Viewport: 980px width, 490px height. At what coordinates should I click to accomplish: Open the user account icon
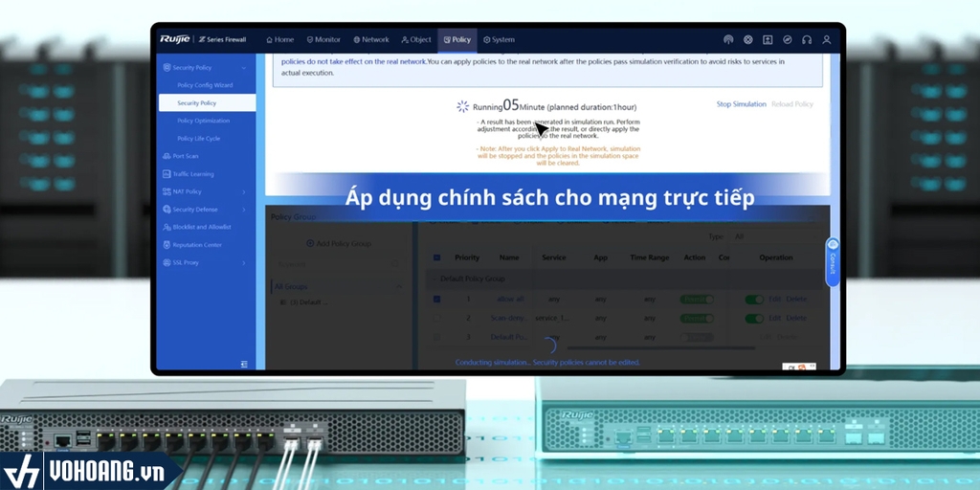coord(826,39)
